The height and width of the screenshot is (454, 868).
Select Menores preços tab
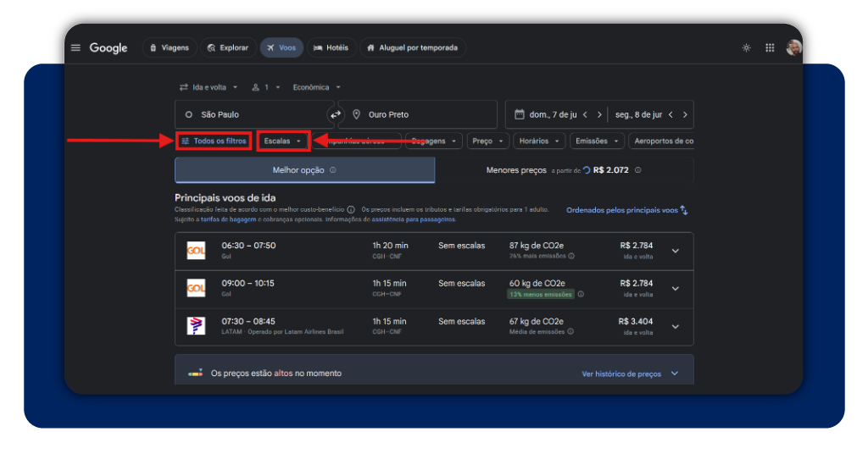(x=564, y=169)
